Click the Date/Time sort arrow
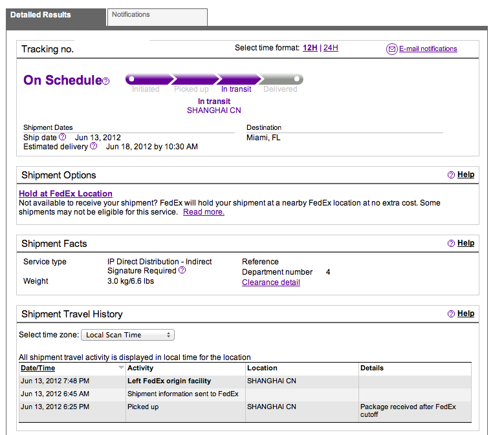This screenshot has width=504, height=435. coord(121,368)
